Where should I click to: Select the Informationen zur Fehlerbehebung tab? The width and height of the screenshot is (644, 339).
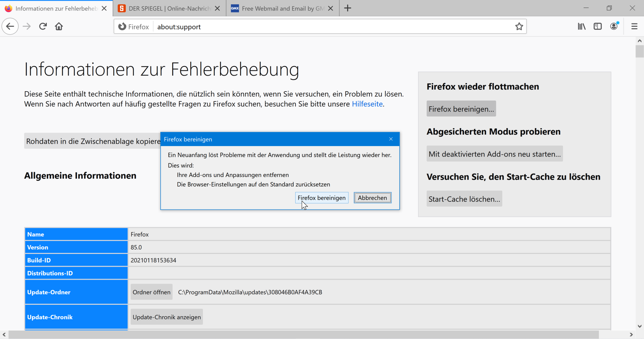56,8
